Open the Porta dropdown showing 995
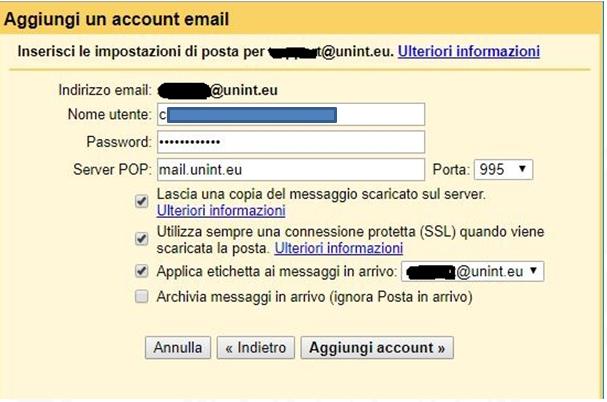The height and width of the screenshot is (402, 607). click(503, 170)
